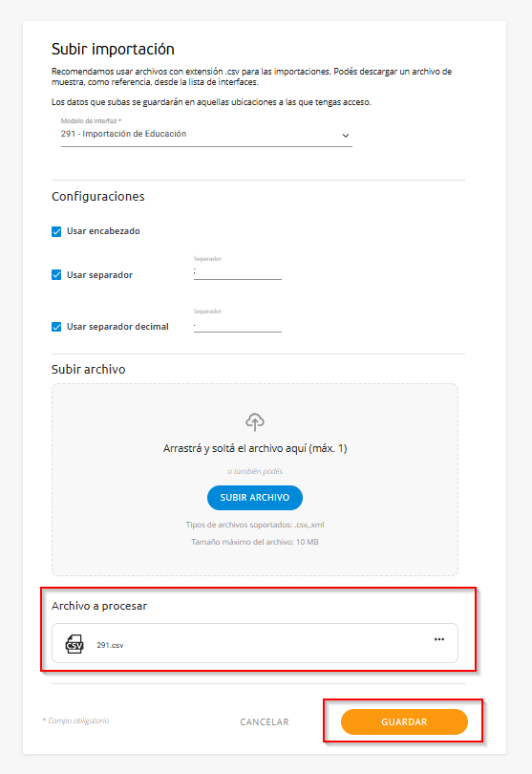This screenshot has height=774, width=532.
Task: Click the Tipos de archivos soportados text line
Action: pos(255,525)
